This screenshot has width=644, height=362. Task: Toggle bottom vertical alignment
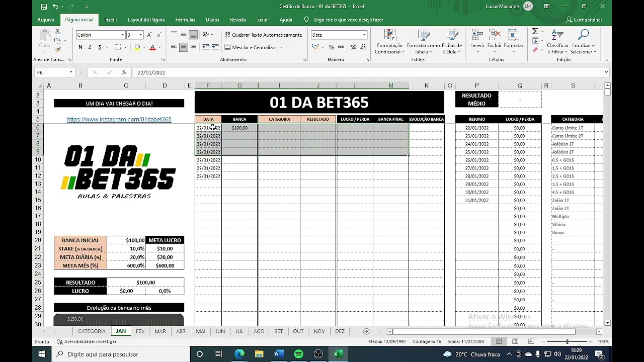point(193,35)
